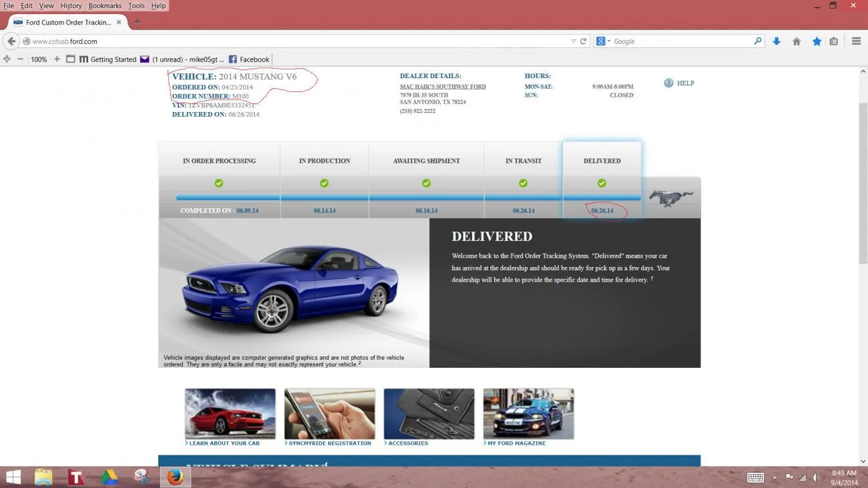Open the File menu
Image resolution: width=868 pixels, height=488 pixels.
(x=9, y=5)
